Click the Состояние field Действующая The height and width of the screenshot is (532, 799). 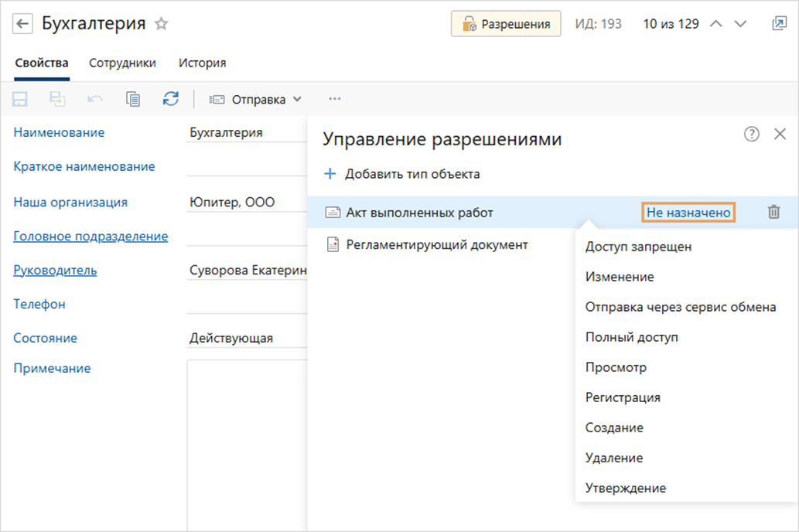(248, 339)
